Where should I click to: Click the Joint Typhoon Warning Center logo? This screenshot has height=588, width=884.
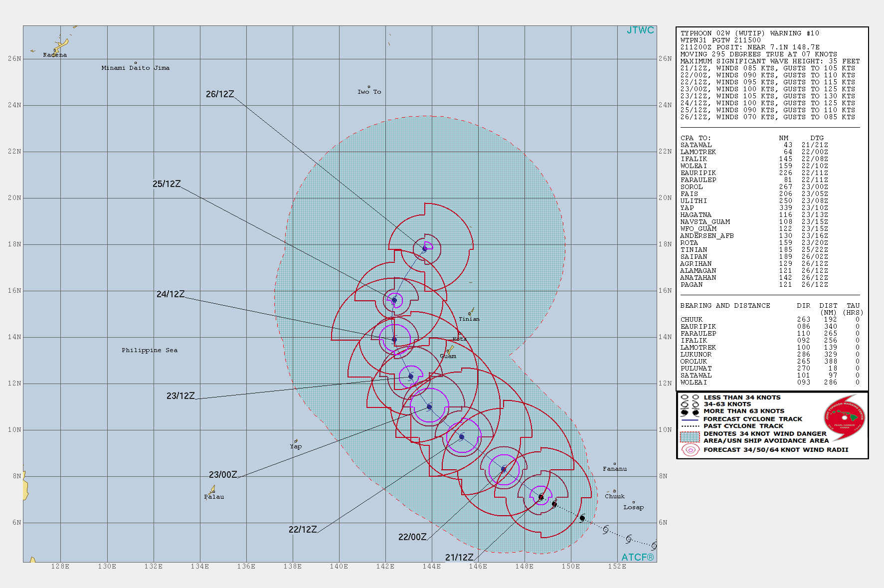[845, 417]
